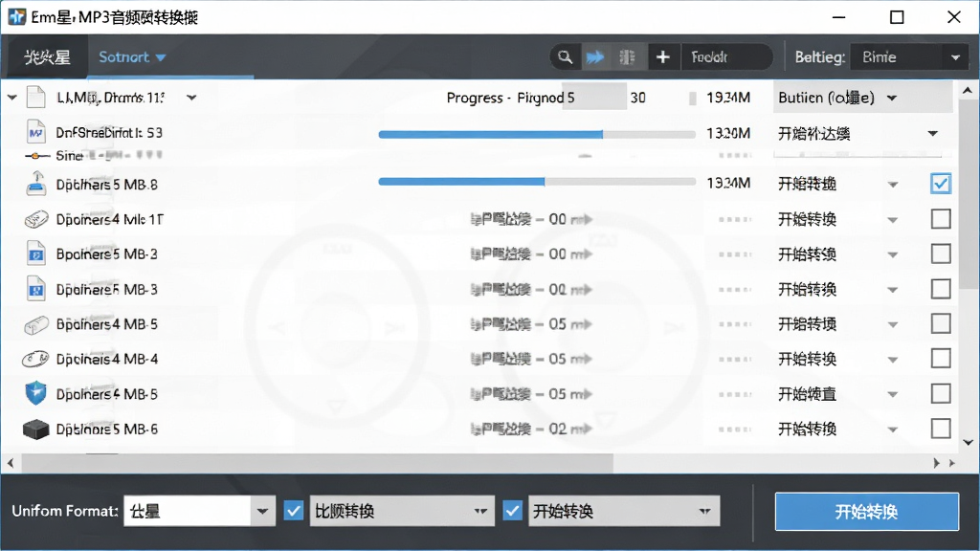Click the horizontal scrollbar thumb
This screenshot has width=980, height=551.
click(318, 463)
